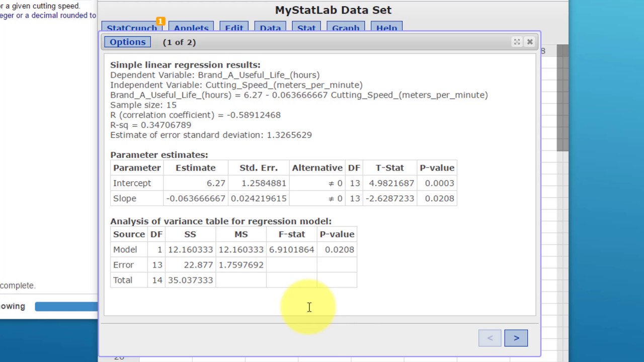
Task: Open the Data menu
Action: click(x=270, y=28)
